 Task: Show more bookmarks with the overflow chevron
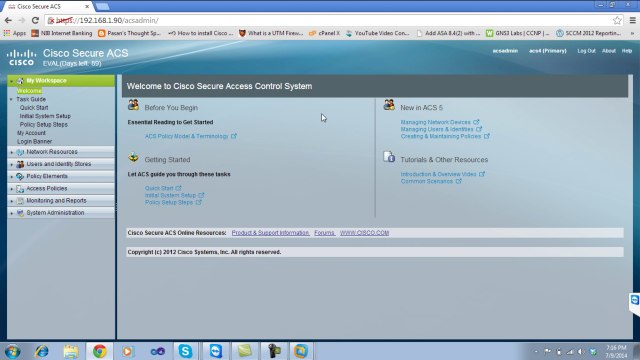(x=633, y=33)
